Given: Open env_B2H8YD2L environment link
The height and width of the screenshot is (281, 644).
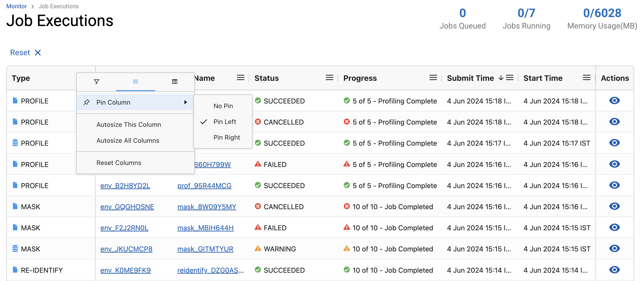Looking at the screenshot, I should (x=125, y=186).
